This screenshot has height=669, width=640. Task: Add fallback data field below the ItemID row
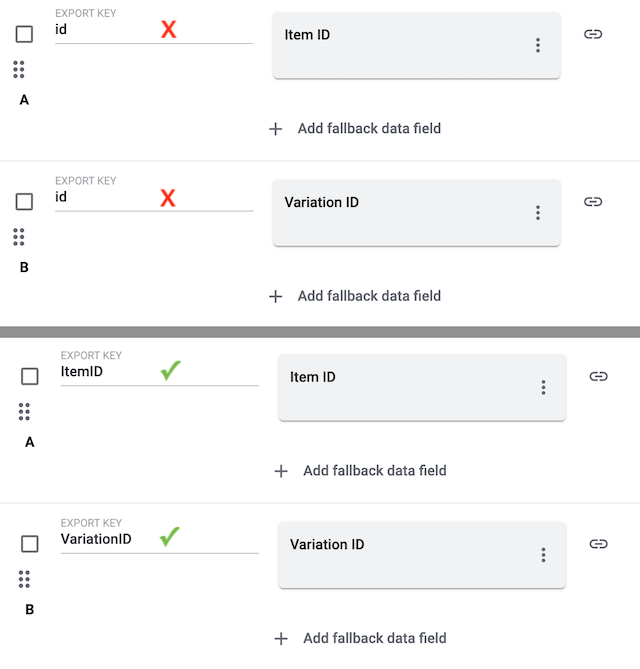coord(374,471)
